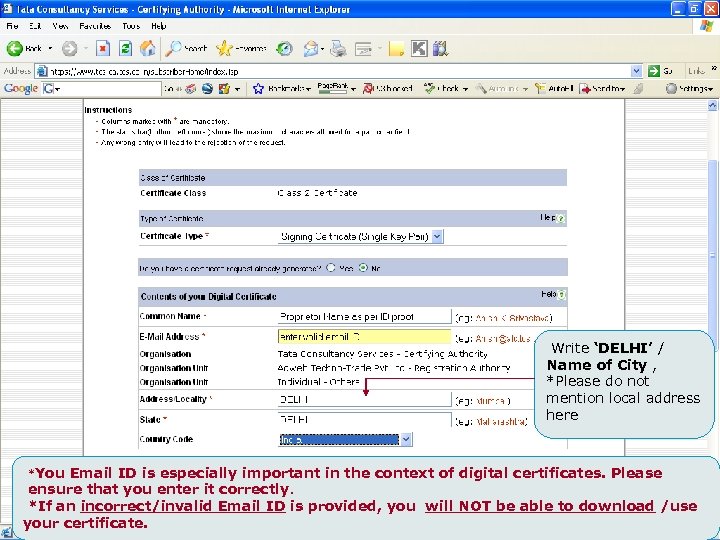Expand the address bar history dropdown
The image size is (720, 540).
coord(636,71)
